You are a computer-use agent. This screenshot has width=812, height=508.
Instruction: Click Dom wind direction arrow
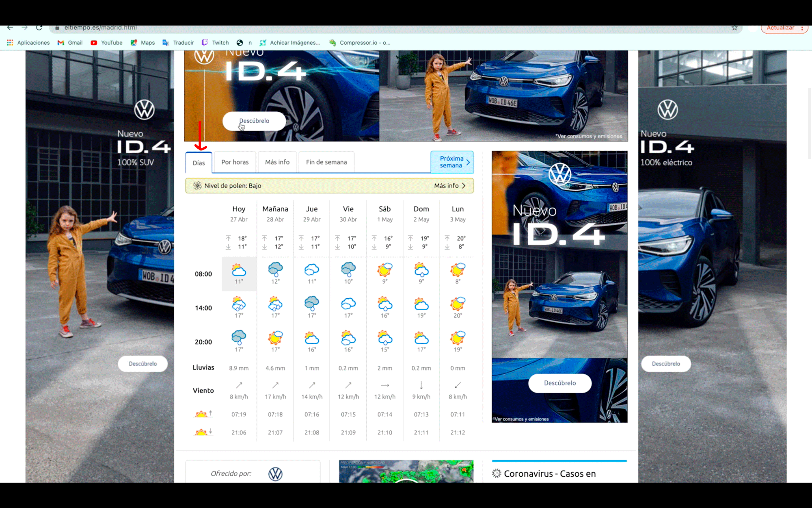click(421, 385)
